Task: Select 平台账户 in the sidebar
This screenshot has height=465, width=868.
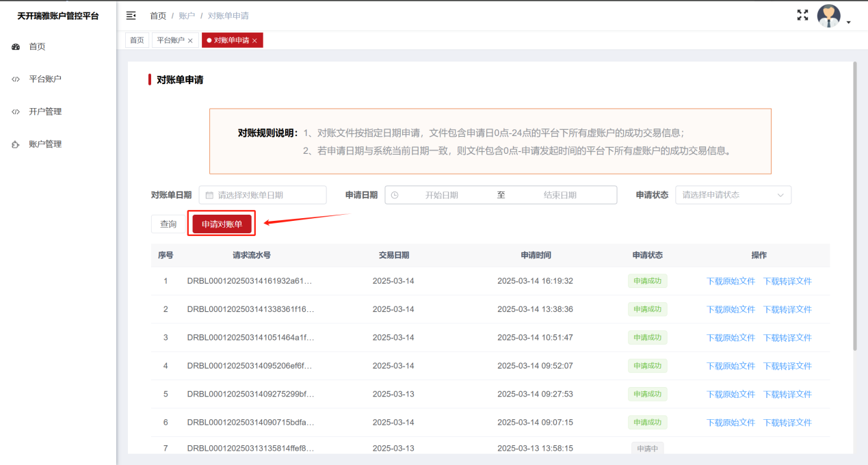Action: pyautogui.click(x=45, y=79)
